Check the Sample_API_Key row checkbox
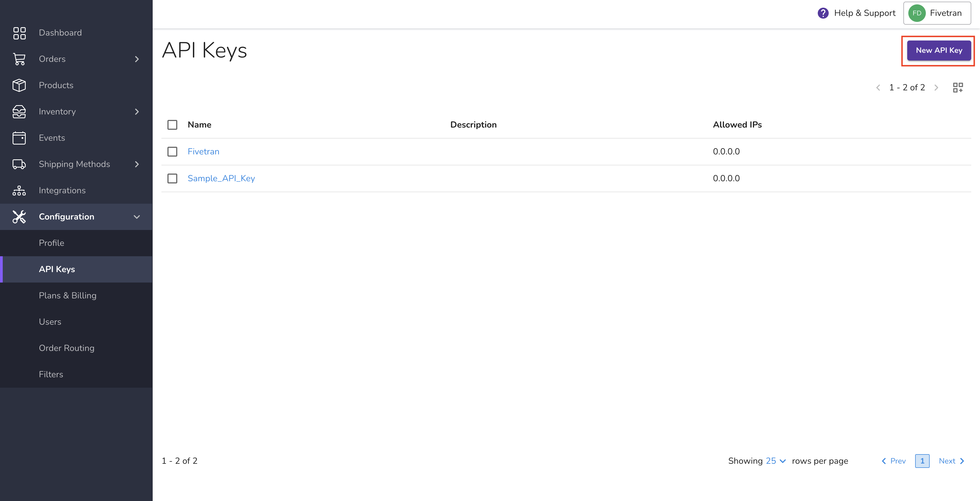Viewport: 980px width, 501px height. [172, 178]
